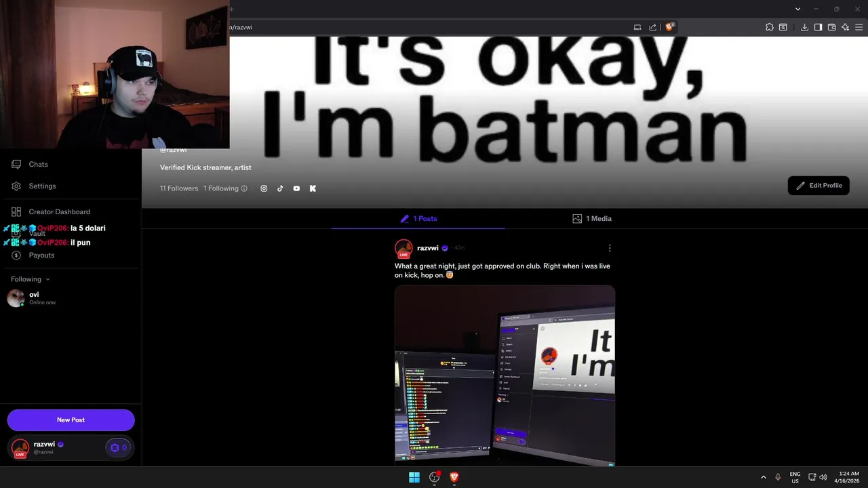
Task: Click razvwi username on the post
Action: pyautogui.click(x=428, y=248)
